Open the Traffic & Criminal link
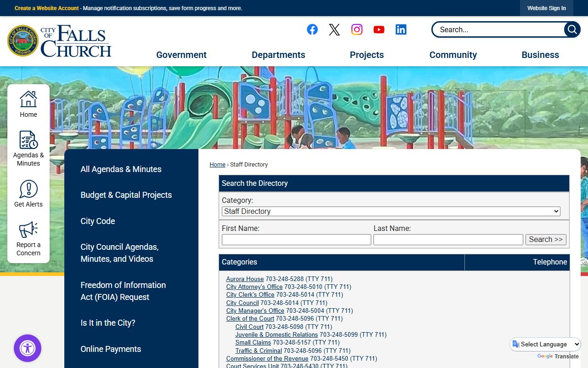Viewport: 588px width, 368px height. click(x=259, y=351)
